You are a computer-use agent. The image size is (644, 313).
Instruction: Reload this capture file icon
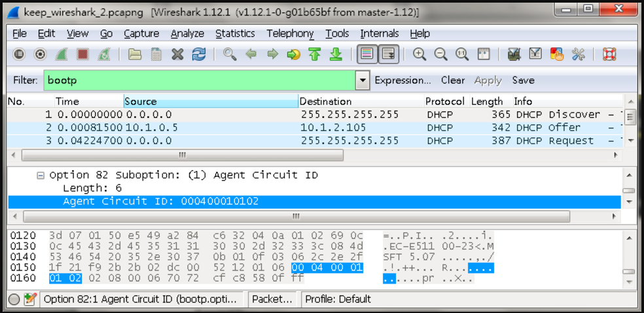199,54
